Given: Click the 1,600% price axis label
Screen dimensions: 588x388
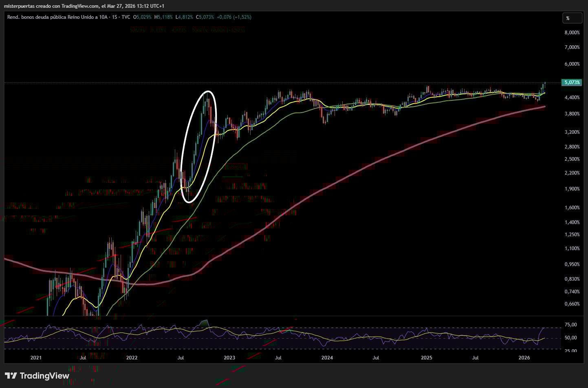Looking at the screenshot, I should point(572,208).
